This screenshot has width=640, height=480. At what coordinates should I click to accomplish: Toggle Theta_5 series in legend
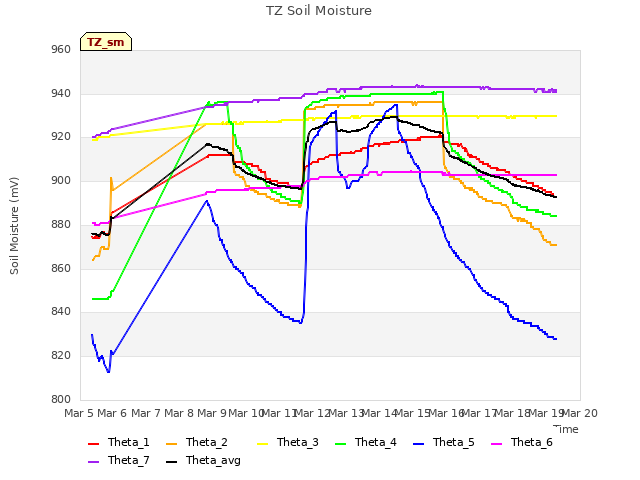444,442
